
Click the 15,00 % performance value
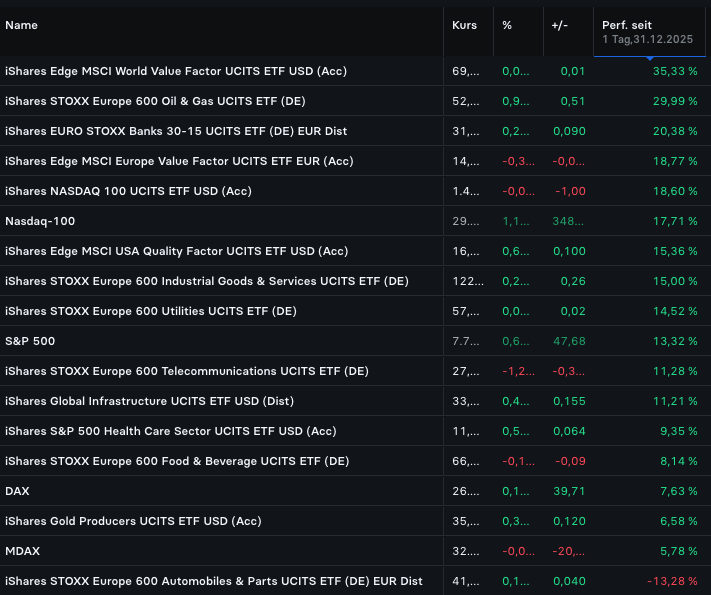coord(675,281)
